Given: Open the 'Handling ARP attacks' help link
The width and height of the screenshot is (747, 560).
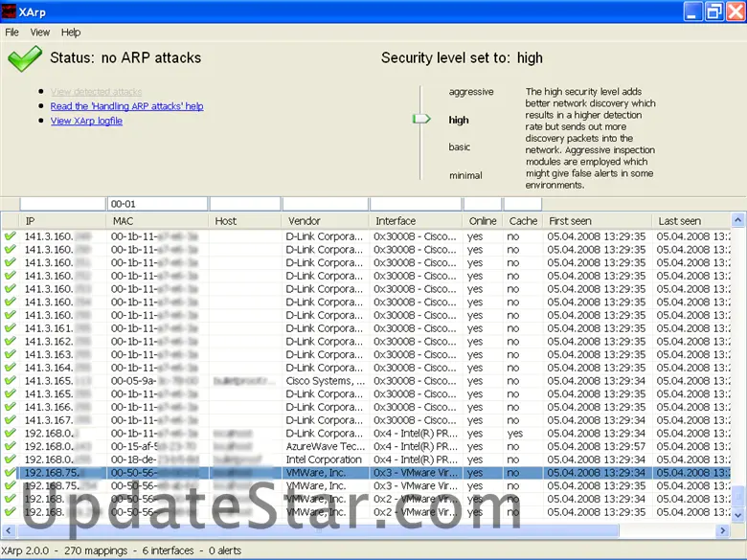Looking at the screenshot, I should pos(126,106).
